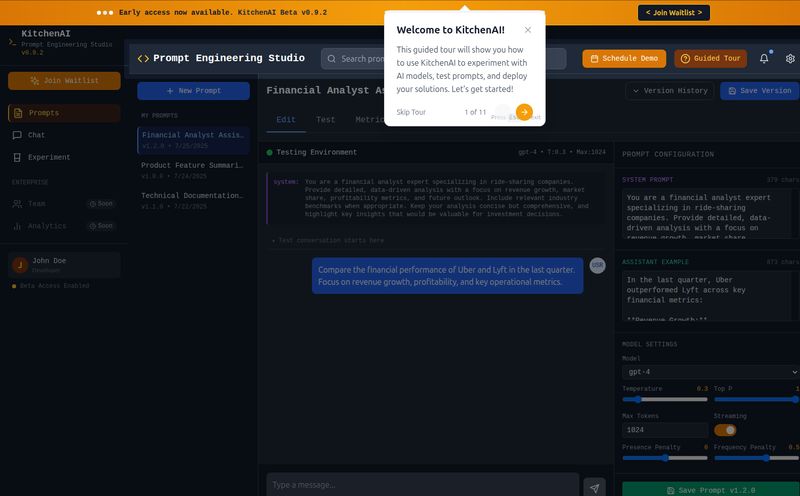Click the green Testing Environment status dot

point(269,152)
